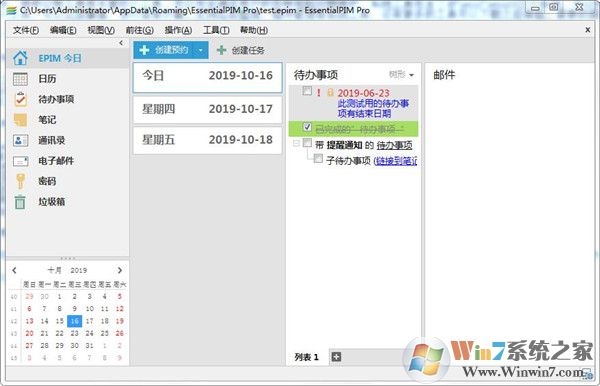Click the 此测试用的待办事项 task text

click(373, 108)
